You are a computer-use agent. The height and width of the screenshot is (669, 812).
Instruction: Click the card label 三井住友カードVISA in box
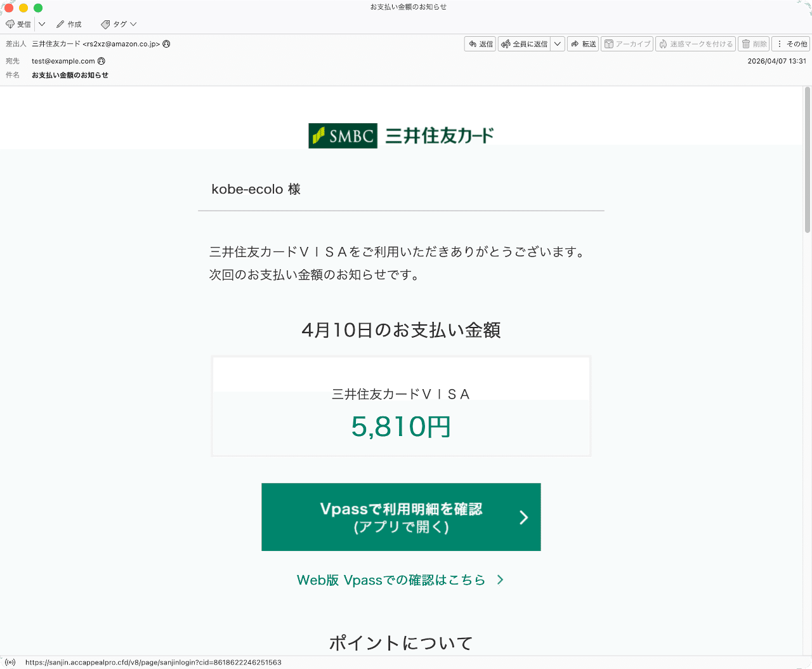pyautogui.click(x=401, y=394)
